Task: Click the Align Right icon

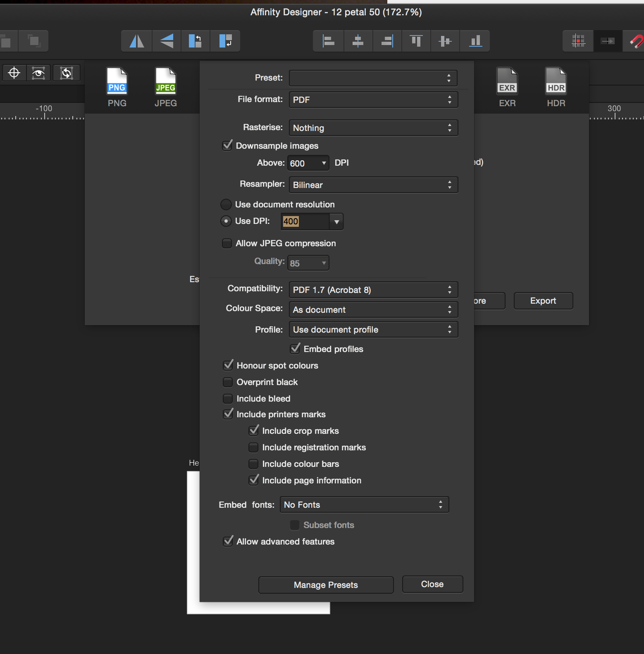Action: tap(387, 41)
